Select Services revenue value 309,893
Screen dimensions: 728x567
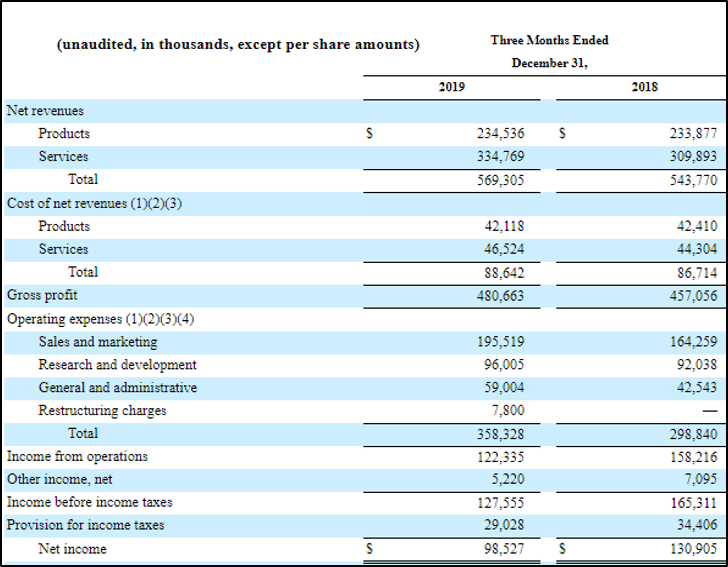point(693,156)
